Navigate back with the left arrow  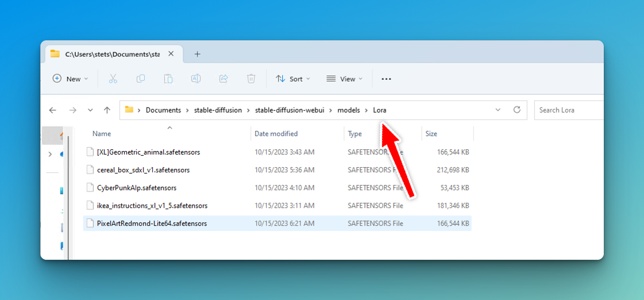click(x=53, y=110)
